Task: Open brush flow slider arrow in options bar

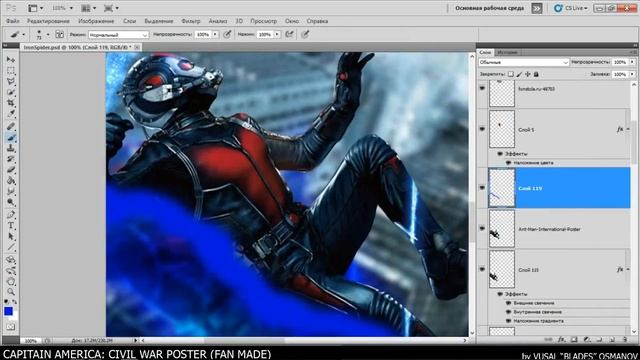Action: (x=277, y=35)
